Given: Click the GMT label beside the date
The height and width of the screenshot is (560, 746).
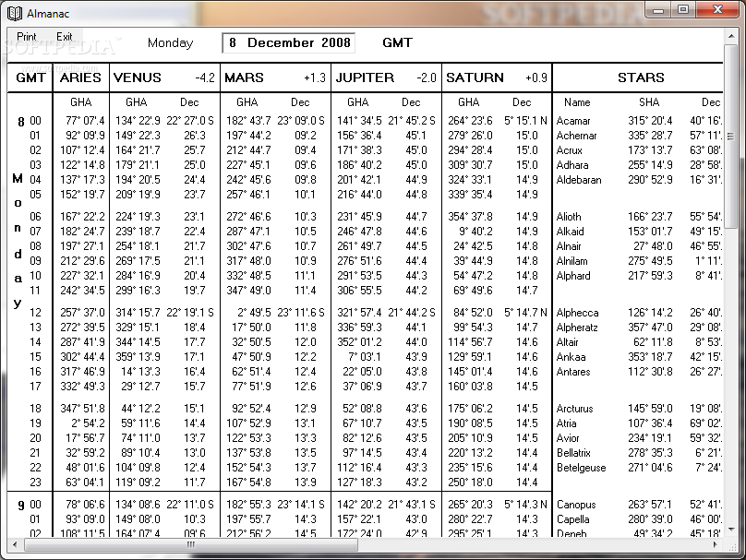Looking at the screenshot, I should click(x=397, y=42).
